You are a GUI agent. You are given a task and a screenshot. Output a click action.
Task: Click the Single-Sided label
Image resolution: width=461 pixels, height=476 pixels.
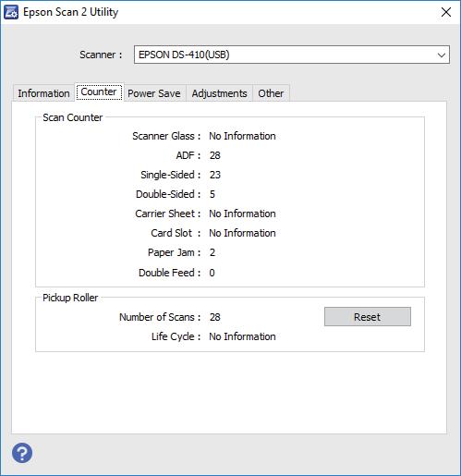171,175
